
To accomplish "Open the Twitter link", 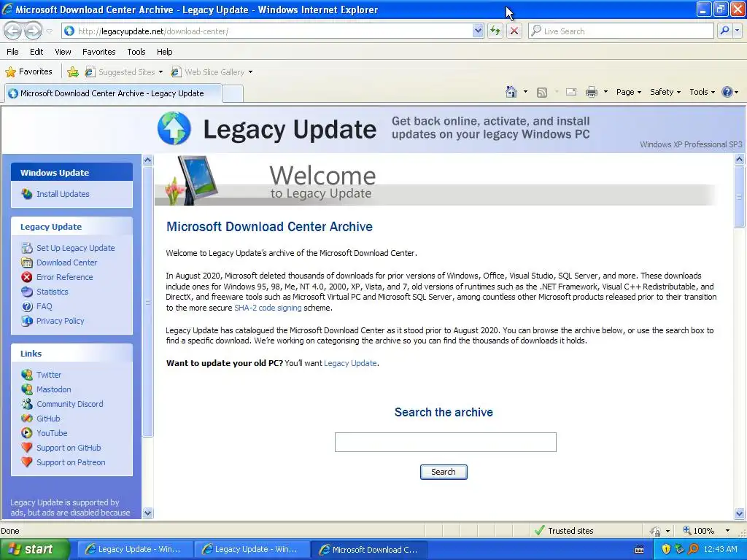I will 49,375.
